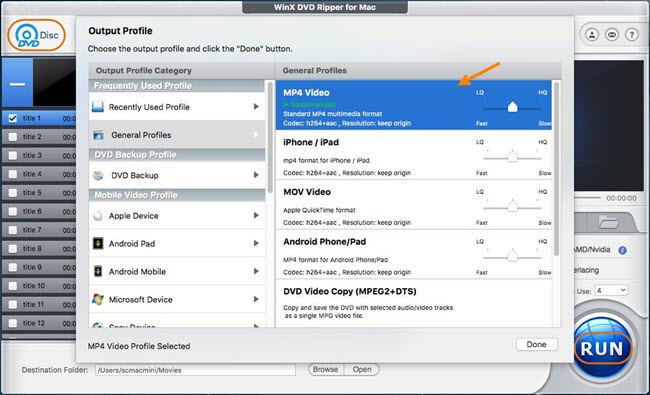Viewport: 650px width, 395px height.
Task: Click the mail envelope icon
Action: click(612, 35)
